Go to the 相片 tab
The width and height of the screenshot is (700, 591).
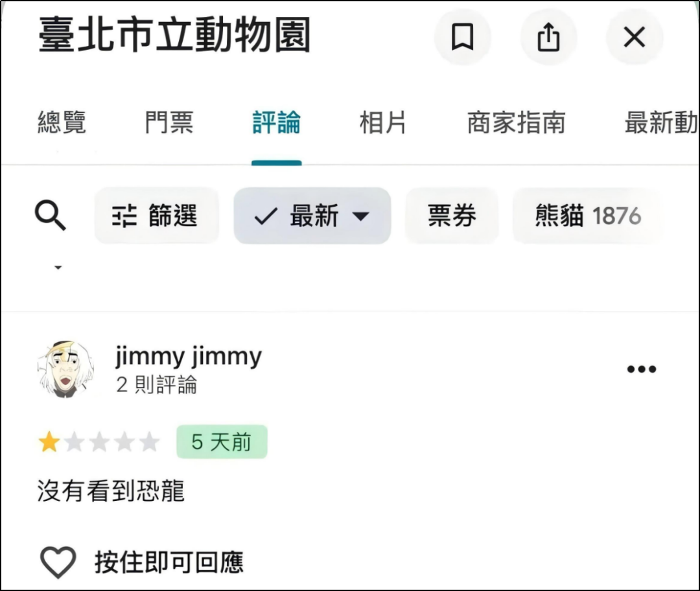tap(382, 122)
